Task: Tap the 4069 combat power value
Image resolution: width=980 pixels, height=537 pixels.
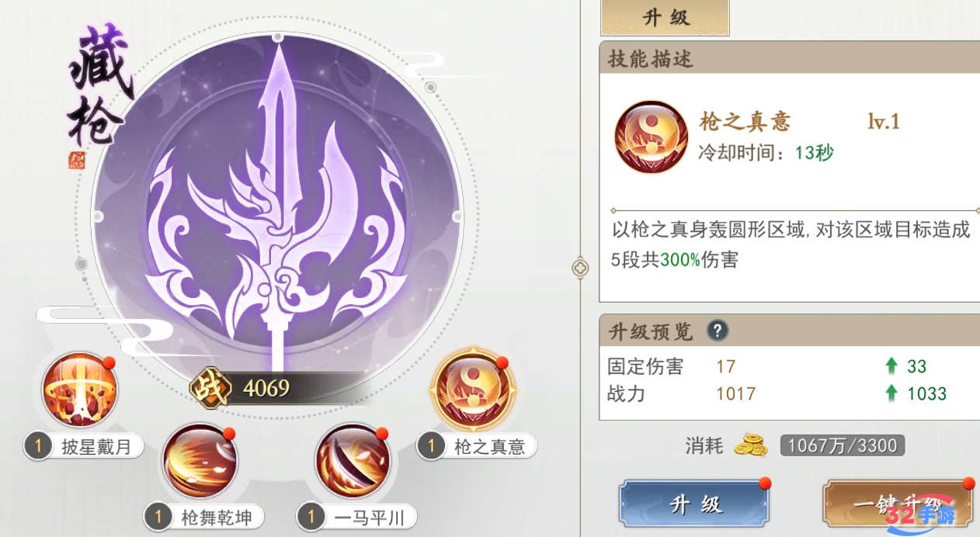Action: 266,388
